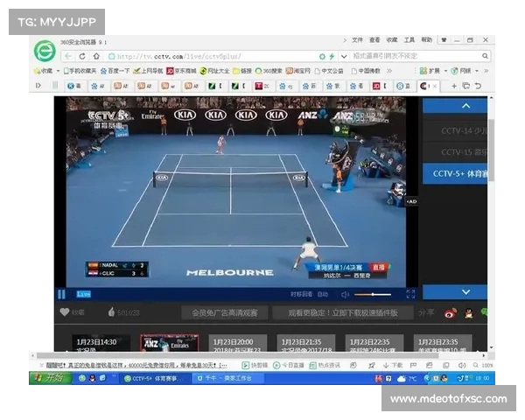Adjust the video volume slider
The height and width of the screenshot is (420, 525).
(371, 295)
